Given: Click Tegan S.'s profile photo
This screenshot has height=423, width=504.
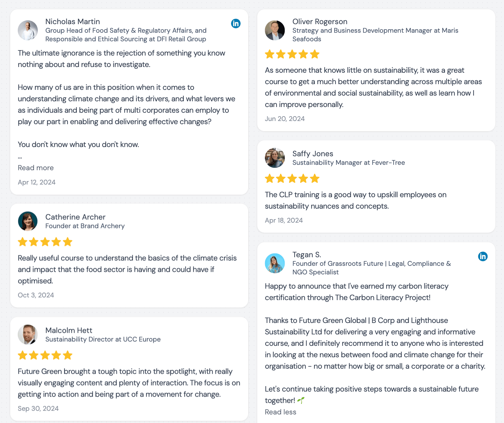Looking at the screenshot, I should (x=275, y=263).
